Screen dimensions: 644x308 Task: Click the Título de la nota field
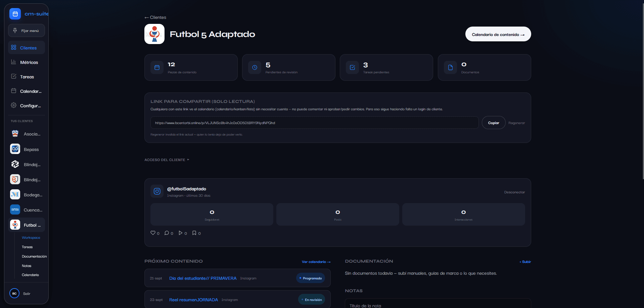(438, 305)
